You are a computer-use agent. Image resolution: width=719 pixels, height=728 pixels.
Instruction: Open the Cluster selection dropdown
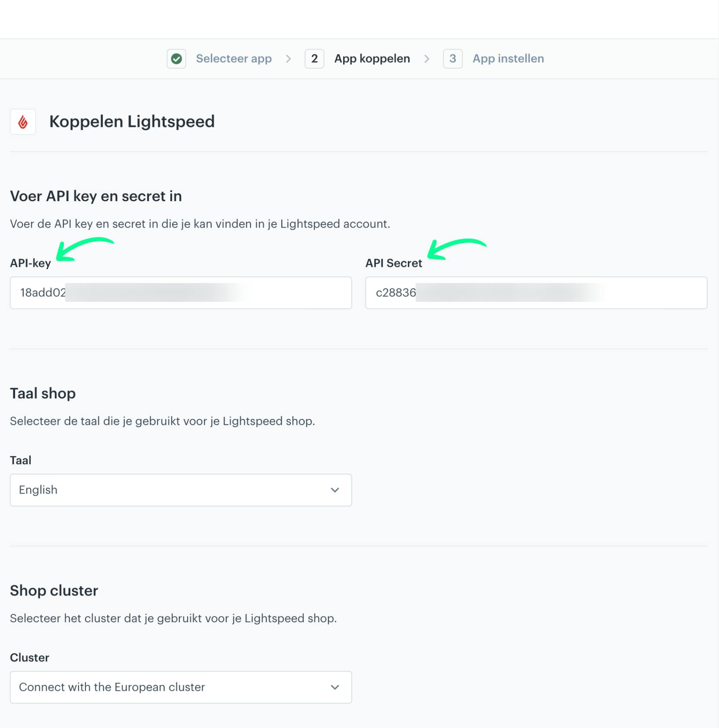181,687
